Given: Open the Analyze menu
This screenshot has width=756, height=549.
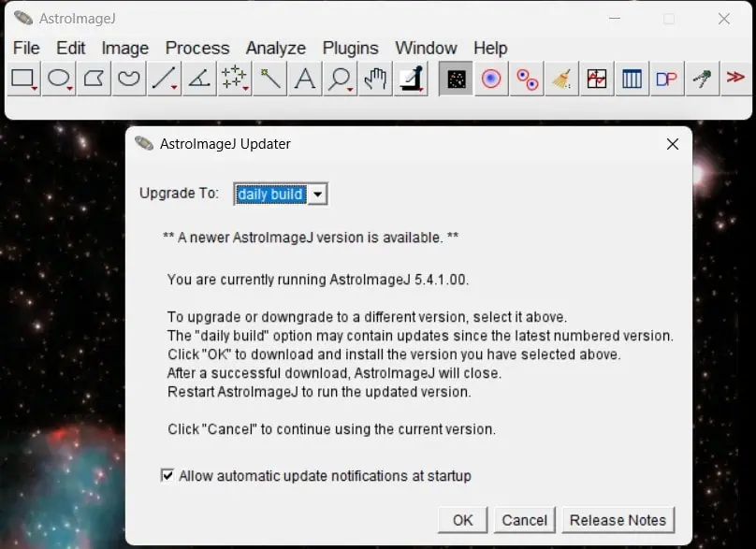Looking at the screenshot, I should pos(276,49).
